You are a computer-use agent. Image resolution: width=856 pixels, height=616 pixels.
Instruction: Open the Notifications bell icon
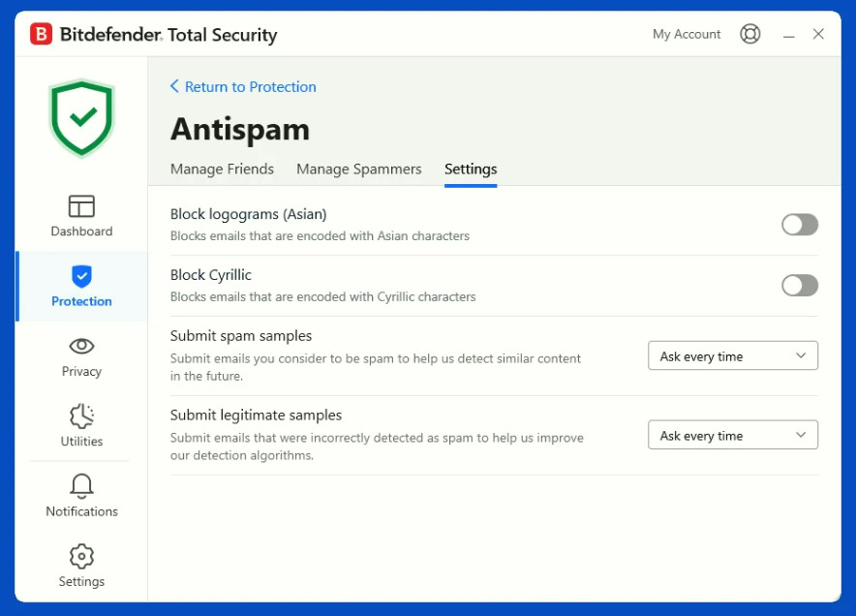click(x=81, y=486)
